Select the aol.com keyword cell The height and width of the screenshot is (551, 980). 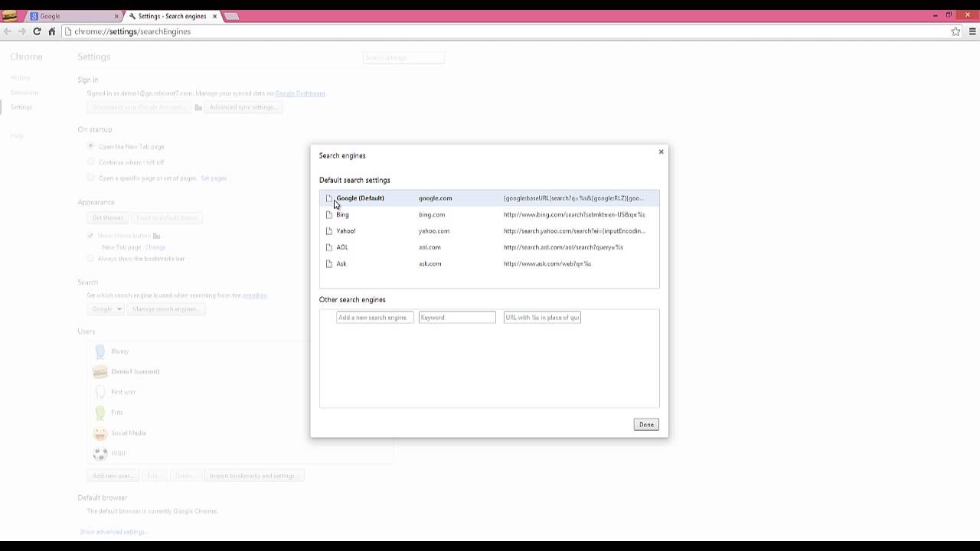click(x=430, y=247)
